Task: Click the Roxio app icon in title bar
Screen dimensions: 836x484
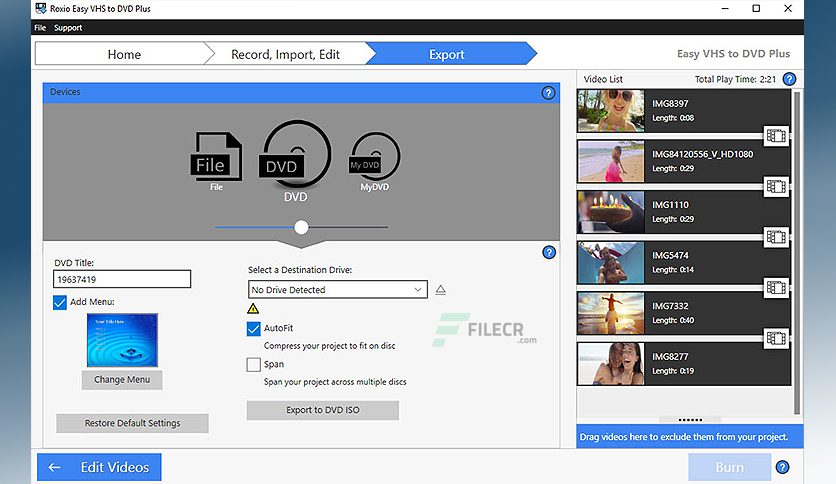Action: click(41, 9)
